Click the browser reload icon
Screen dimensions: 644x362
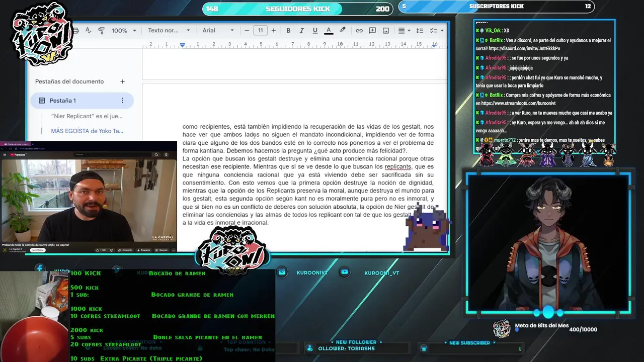click(11, 149)
